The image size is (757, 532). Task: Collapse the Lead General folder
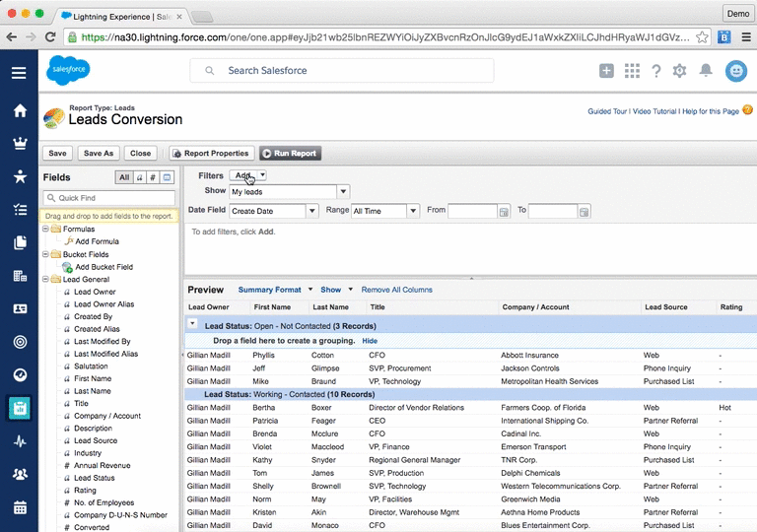[x=46, y=280]
